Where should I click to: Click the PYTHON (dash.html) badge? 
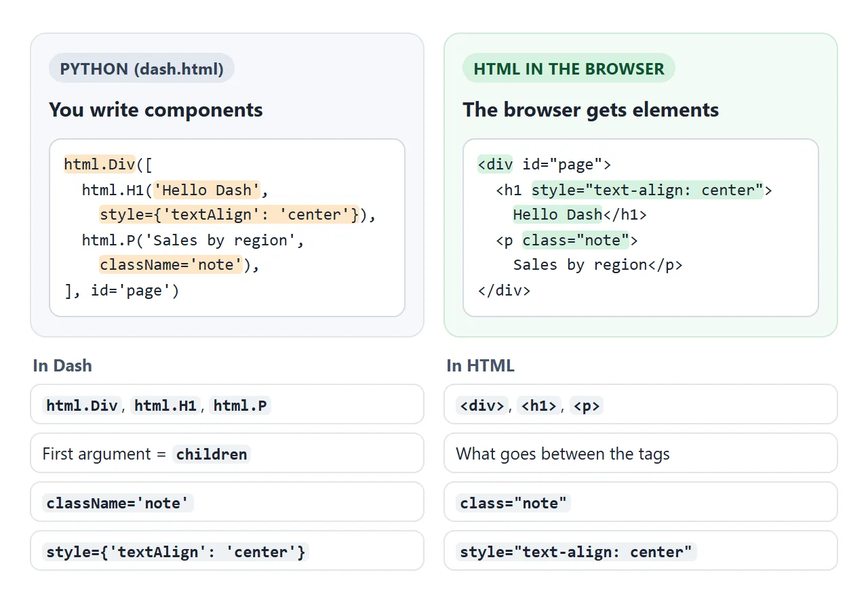142,68
